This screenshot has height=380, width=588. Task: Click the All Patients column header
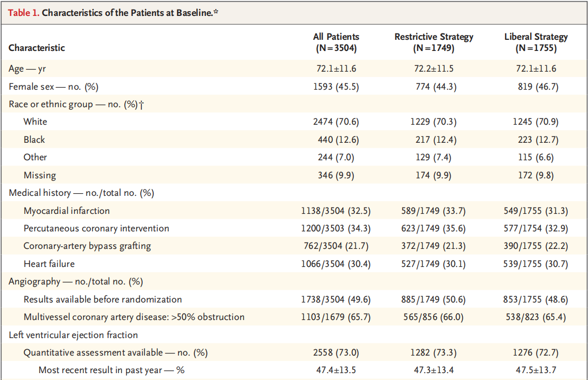pos(336,42)
